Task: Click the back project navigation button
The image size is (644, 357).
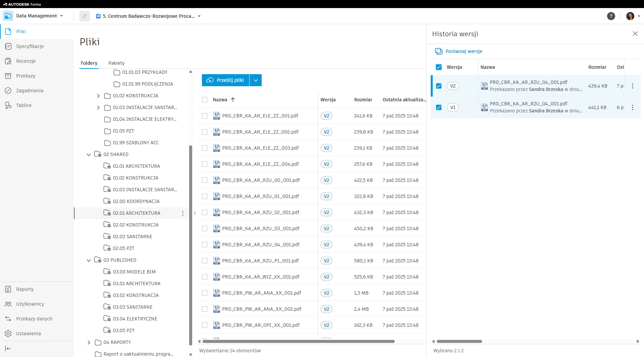Action: click(x=85, y=16)
